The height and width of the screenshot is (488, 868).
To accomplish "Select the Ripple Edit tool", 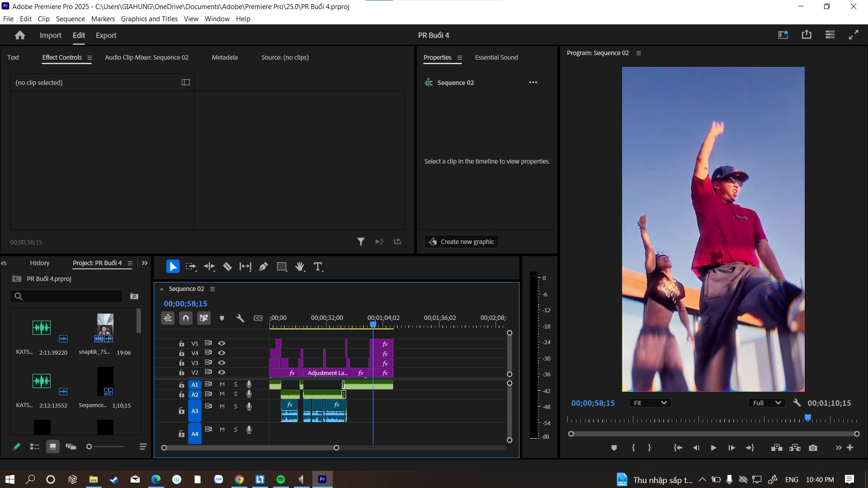I will point(209,267).
